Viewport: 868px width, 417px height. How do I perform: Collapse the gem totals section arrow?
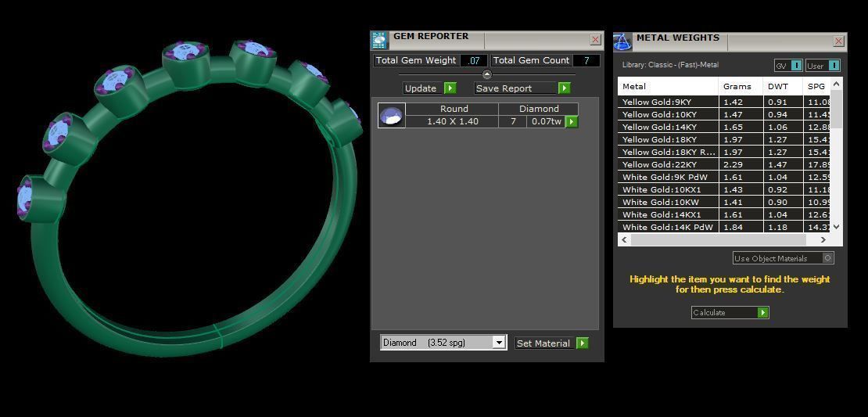click(487, 75)
